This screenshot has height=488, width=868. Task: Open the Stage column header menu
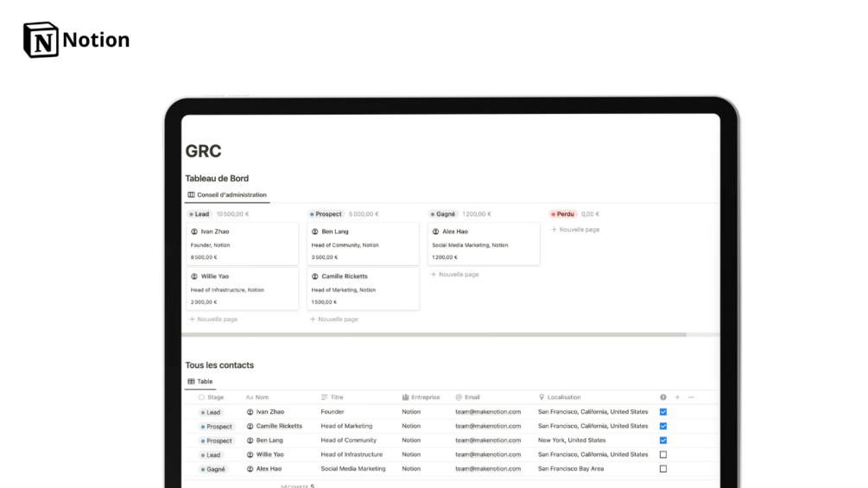(x=211, y=397)
